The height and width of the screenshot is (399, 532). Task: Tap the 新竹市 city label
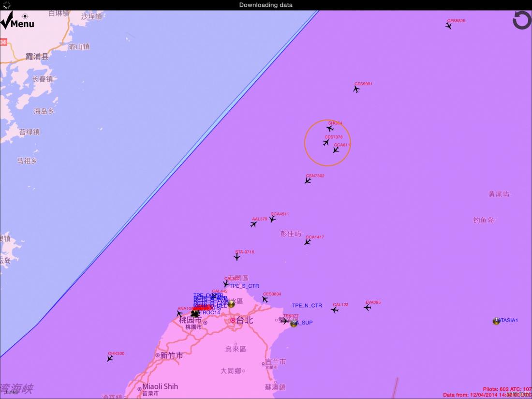click(x=172, y=355)
